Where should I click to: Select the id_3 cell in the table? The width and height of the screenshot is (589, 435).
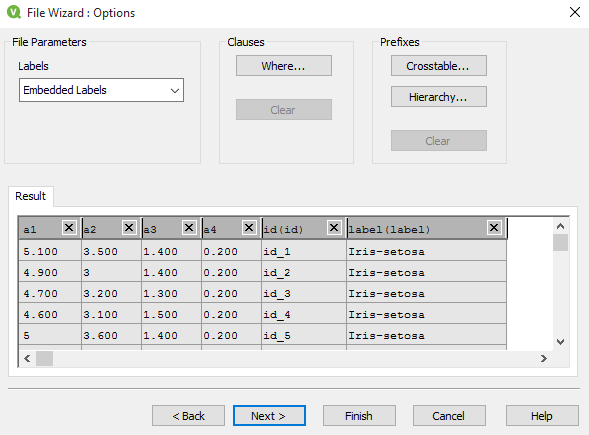[304, 293]
